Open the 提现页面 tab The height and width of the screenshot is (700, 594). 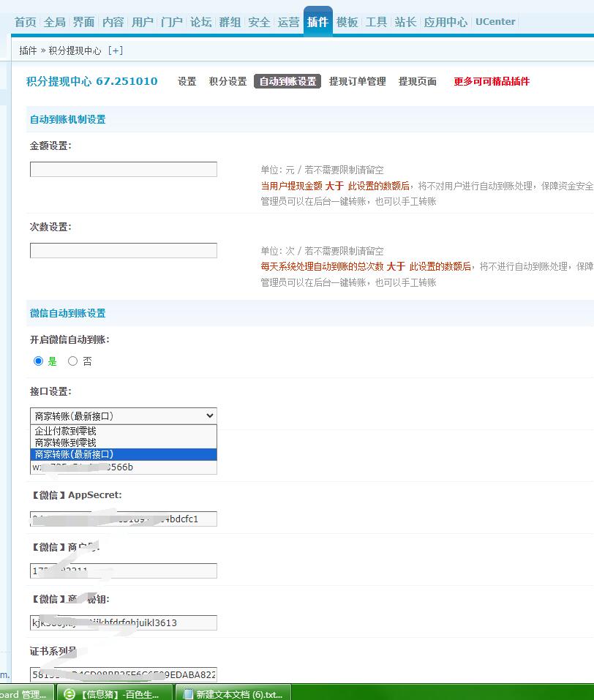coord(417,81)
